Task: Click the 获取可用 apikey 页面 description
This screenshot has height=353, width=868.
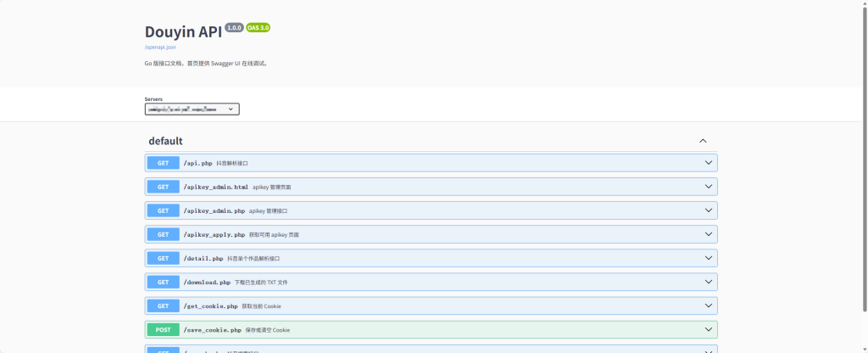Action: pos(274,235)
